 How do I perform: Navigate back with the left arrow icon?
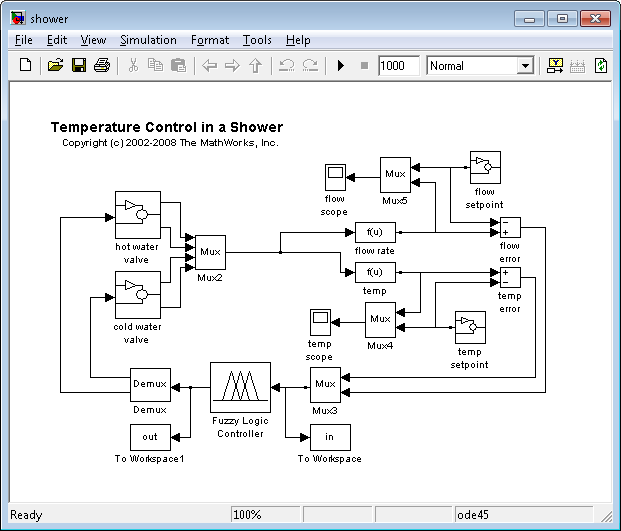pos(209,65)
